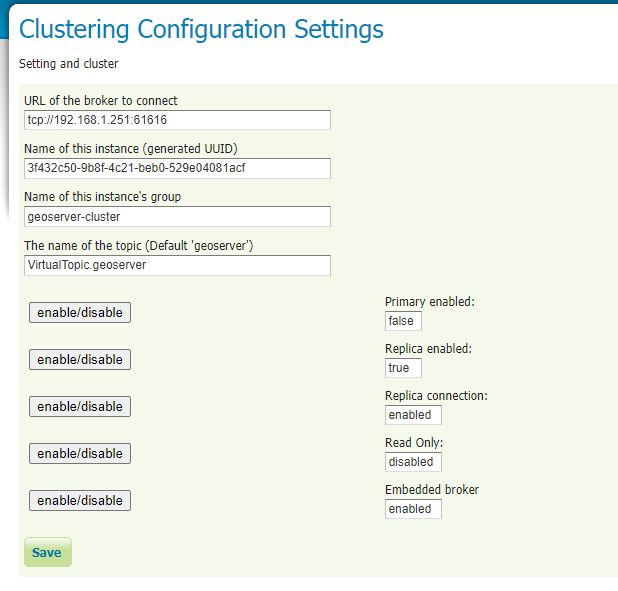Image resolution: width=618 pixels, height=591 pixels.
Task: Click the Embedded broker status field
Action: [x=413, y=509]
